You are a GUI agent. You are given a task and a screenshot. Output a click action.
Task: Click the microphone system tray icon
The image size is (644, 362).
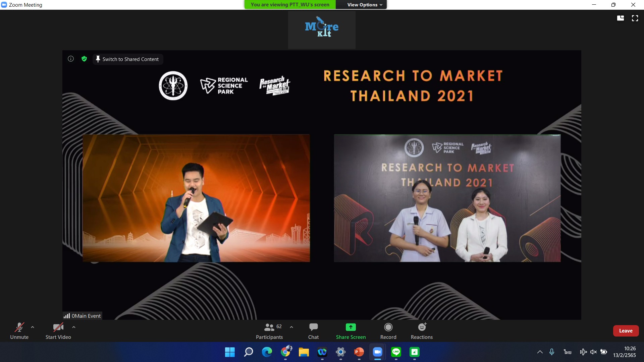pyautogui.click(x=552, y=352)
